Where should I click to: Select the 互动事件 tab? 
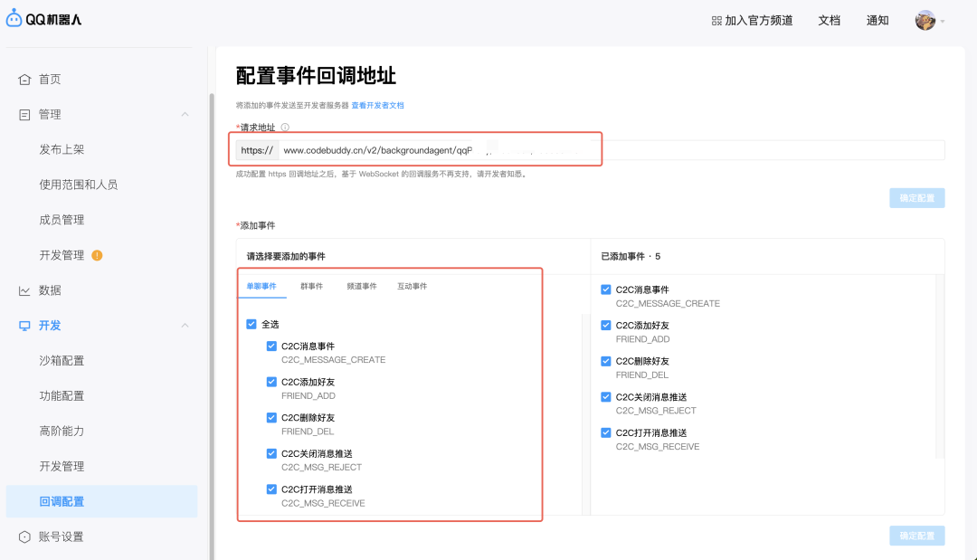pyautogui.click(x=414, y=284)
